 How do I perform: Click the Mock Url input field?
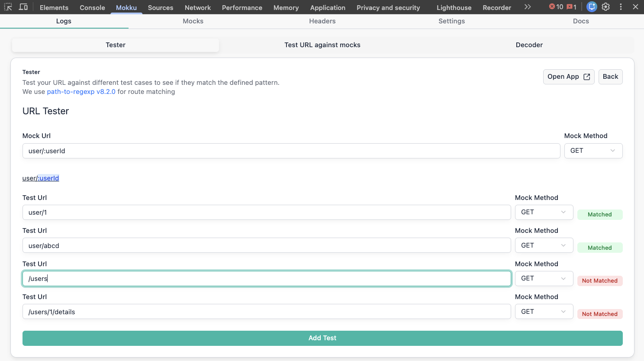pos(291,151)
